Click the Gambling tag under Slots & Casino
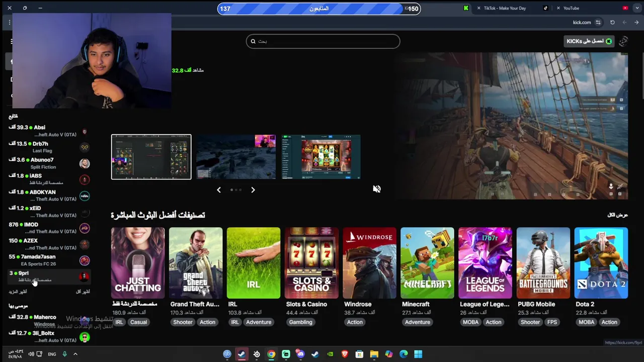Viewport: 644px width, 362px height. click(300, 322)
